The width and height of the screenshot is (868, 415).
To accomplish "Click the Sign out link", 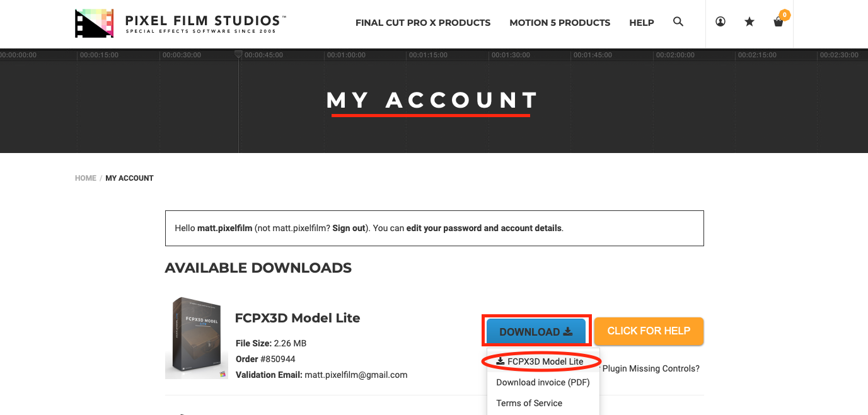I will [x=349, y=228].
